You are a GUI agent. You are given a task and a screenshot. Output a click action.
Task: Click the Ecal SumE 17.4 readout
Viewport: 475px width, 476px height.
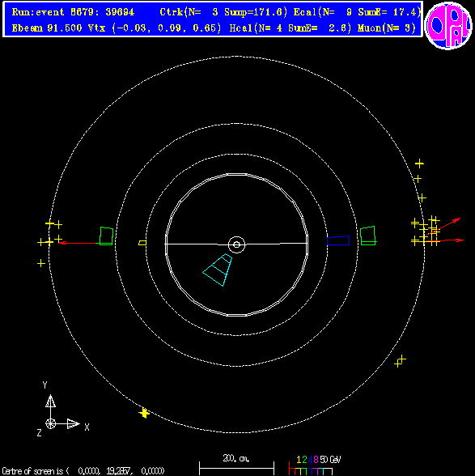[357, 12]
